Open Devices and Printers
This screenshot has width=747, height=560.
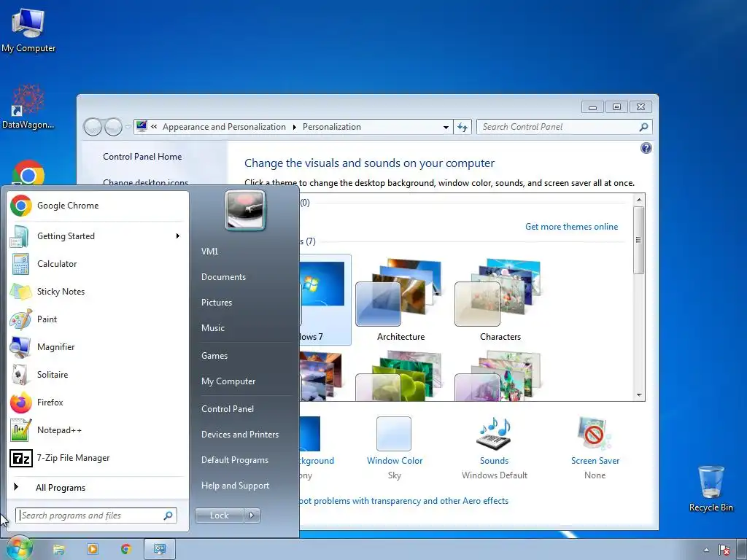239,435
